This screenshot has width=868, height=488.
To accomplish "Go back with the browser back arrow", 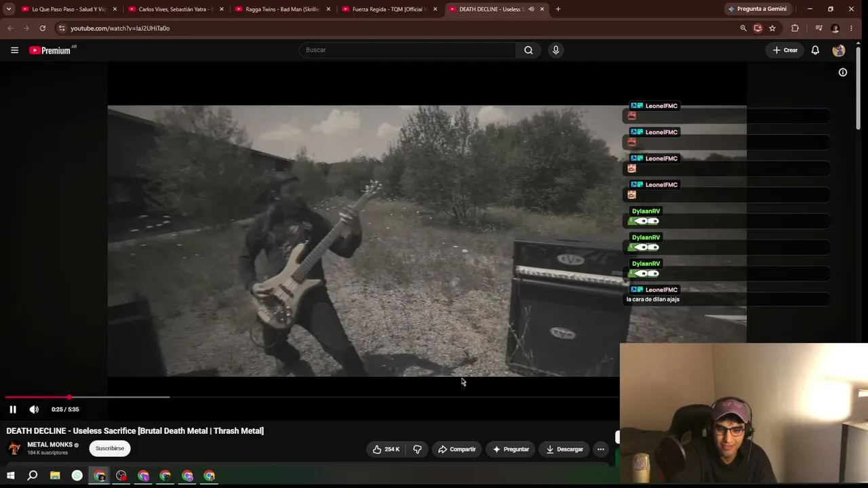I will pos(10,28).
